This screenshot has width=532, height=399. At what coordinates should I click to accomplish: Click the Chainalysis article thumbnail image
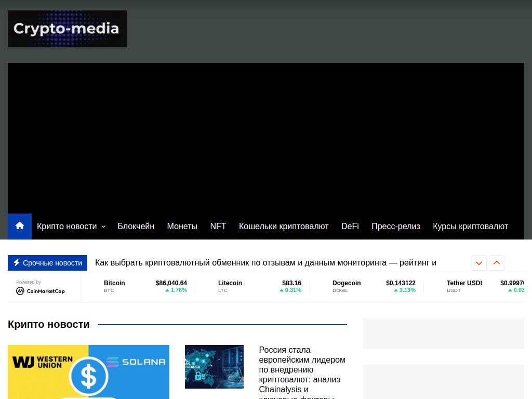point(214,366)
